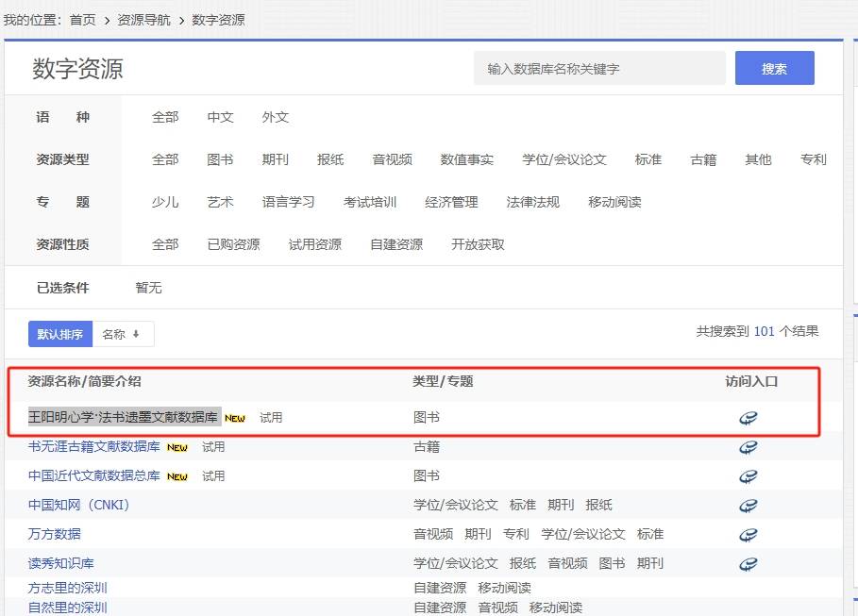Click access entry icon for 书无涯古籍文献数据库
The image size is (858, 616).
pyautogui.click(x=748, y=447)
